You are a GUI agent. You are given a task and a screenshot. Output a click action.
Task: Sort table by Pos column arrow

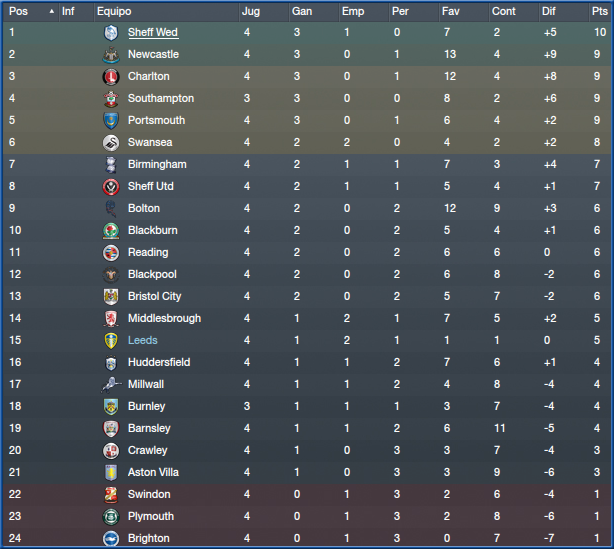coord(51,11)
